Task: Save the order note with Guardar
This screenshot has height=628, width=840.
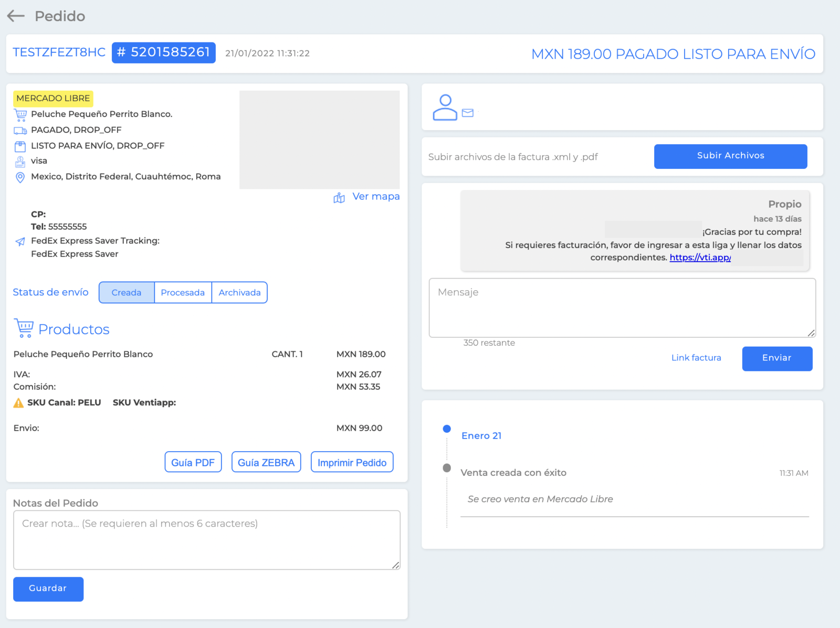Action: [48, 589]
